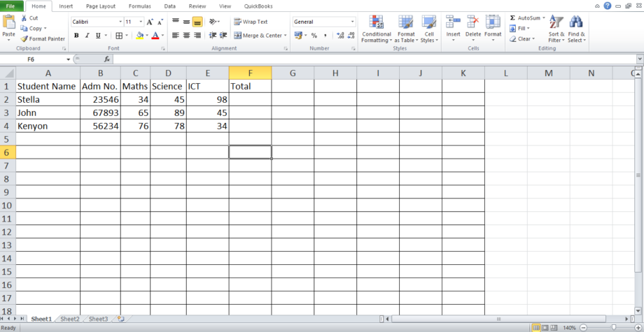Open the Sheet2 worksheet tab

coord(69,319)
